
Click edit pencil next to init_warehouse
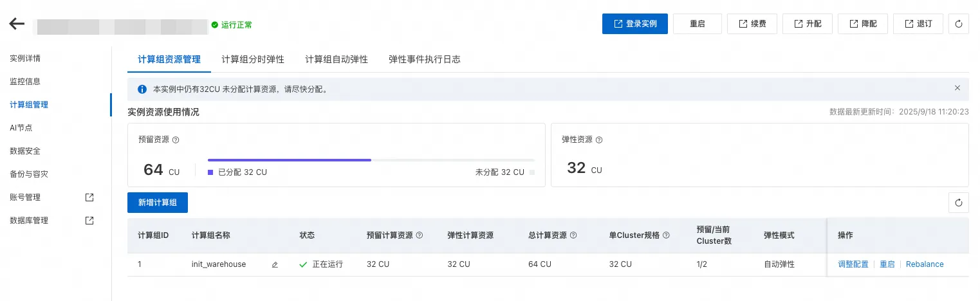click(275, 264)
